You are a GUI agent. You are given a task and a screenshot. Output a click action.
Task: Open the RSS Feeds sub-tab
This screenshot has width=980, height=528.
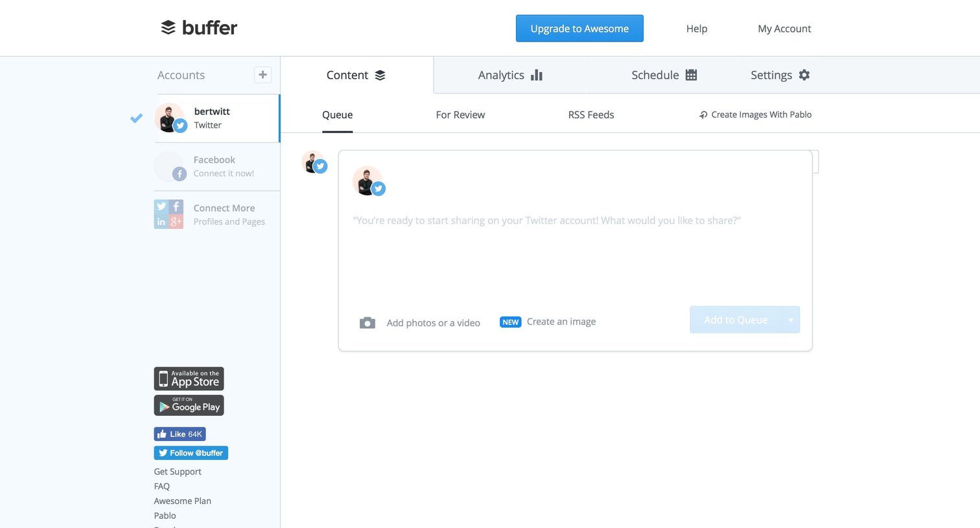pyautogui.click(x=591, y=115)
